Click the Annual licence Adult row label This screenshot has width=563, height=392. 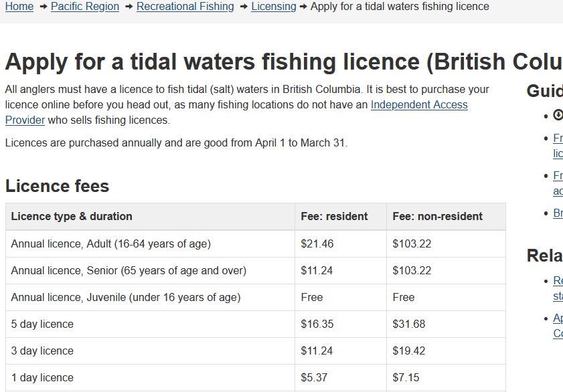[x=111, y=244]
